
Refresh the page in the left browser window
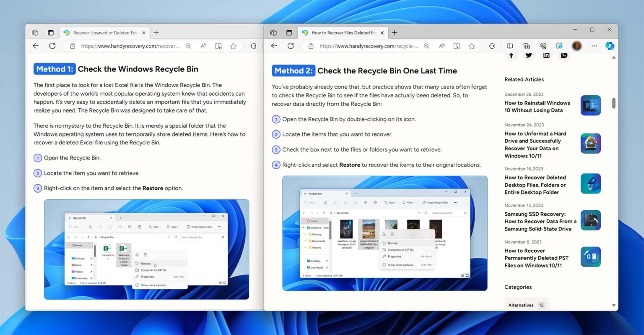click(52, 46)
